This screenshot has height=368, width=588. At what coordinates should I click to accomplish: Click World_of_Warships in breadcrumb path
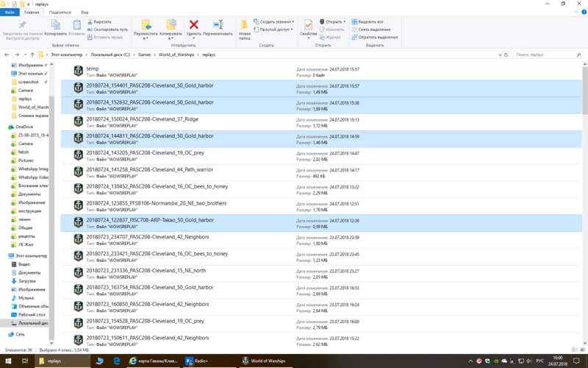tap(176, 54)
